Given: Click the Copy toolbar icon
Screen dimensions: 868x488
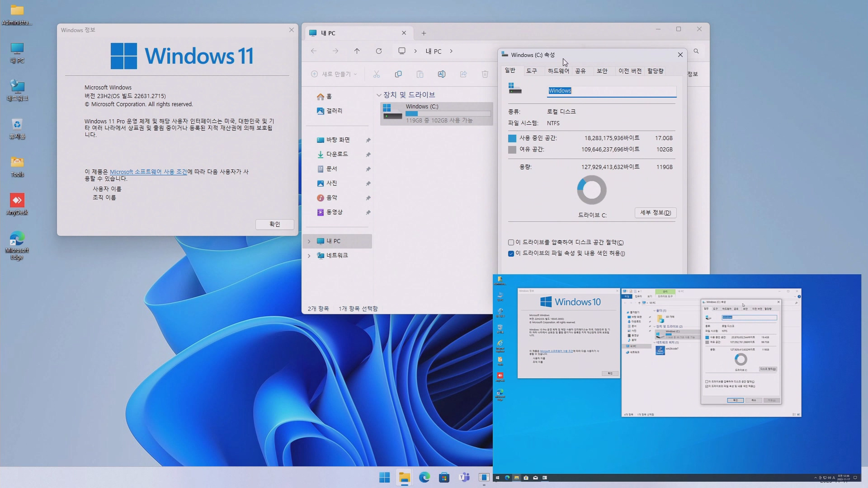Looking at the screenshot, I should [x=398, y=74].
